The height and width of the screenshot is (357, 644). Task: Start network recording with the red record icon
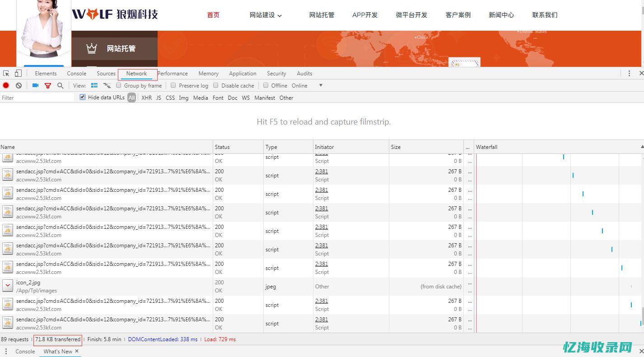click(x=5, y=85)
